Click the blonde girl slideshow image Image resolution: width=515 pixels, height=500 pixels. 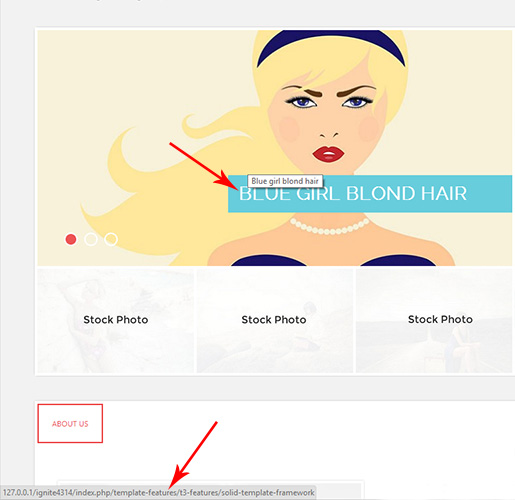tap(275, 148)
